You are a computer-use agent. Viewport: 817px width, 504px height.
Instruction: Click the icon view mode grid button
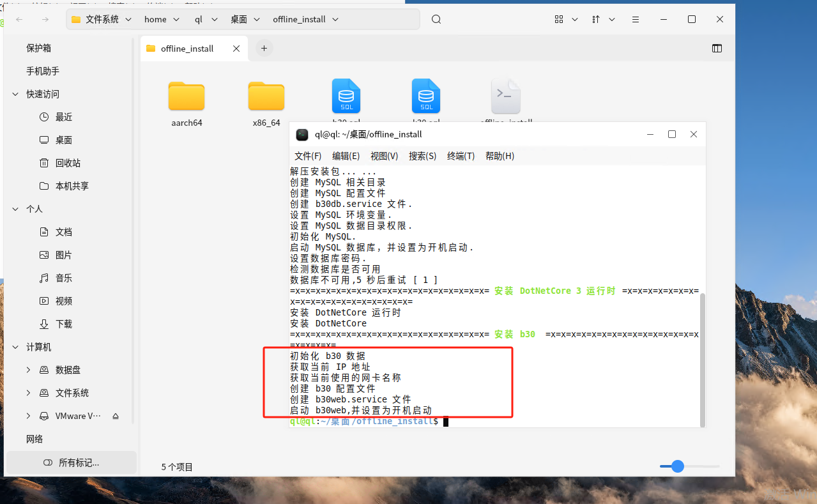(560, 19)
